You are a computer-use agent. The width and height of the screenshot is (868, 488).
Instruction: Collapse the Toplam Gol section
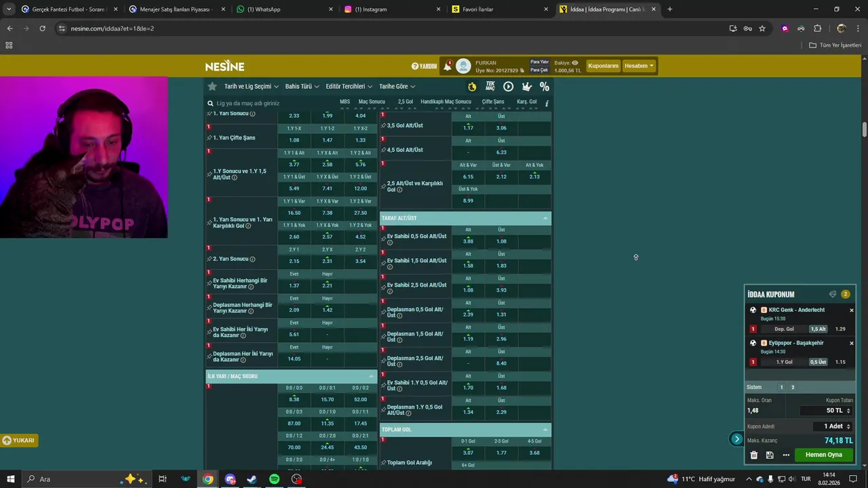click(x=545, y=430)
